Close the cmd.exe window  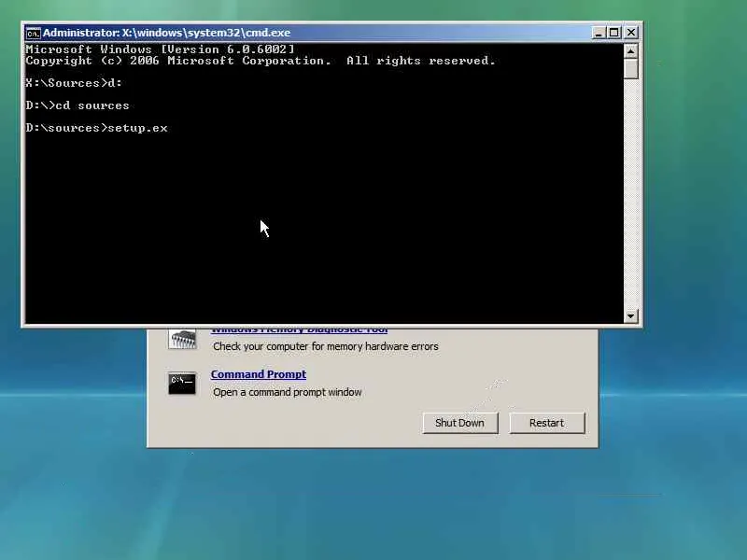[x=631, y=33]
